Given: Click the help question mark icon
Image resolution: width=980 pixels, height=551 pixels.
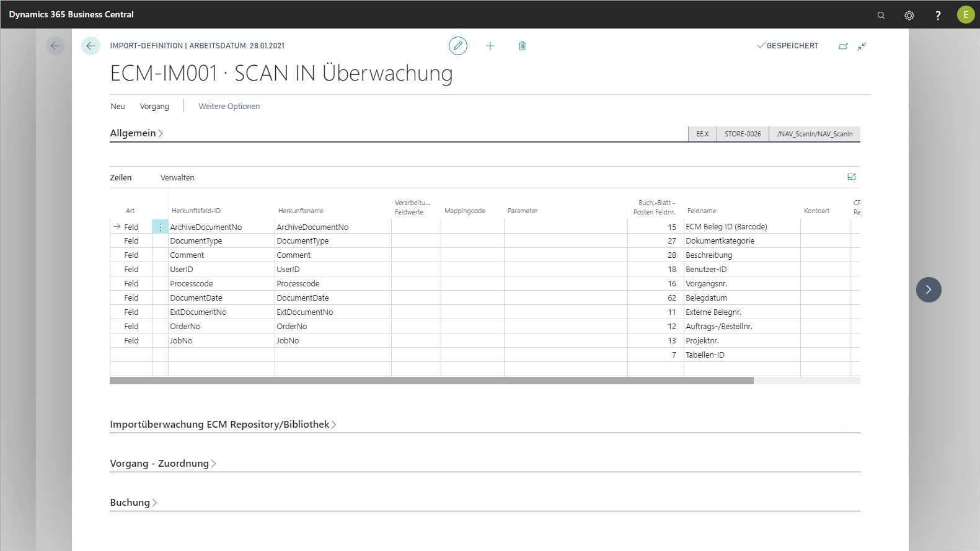Looking at the screenshot, I should (x=938, y=15).
